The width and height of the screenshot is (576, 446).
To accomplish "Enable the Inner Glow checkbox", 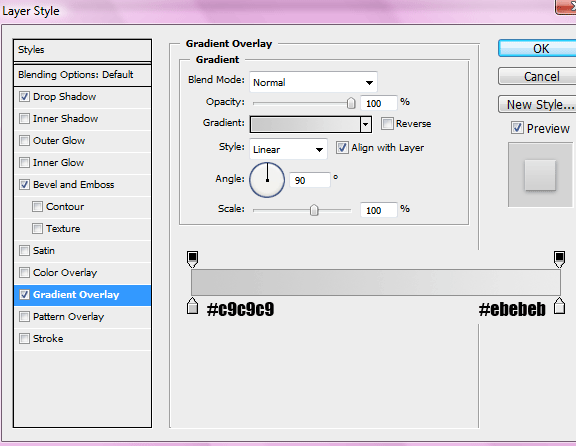I will (x=24, y=162).
